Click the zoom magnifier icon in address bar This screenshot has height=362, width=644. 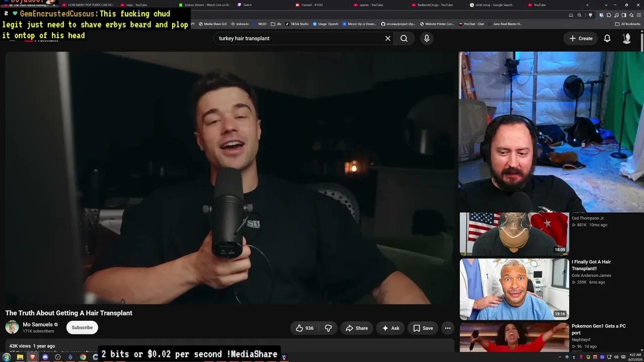580,15
